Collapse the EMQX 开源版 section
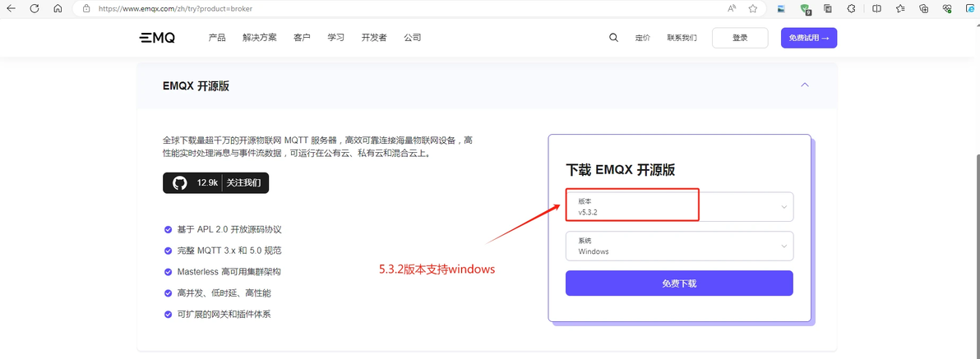The image size is (980, 359). coord(805,85)
